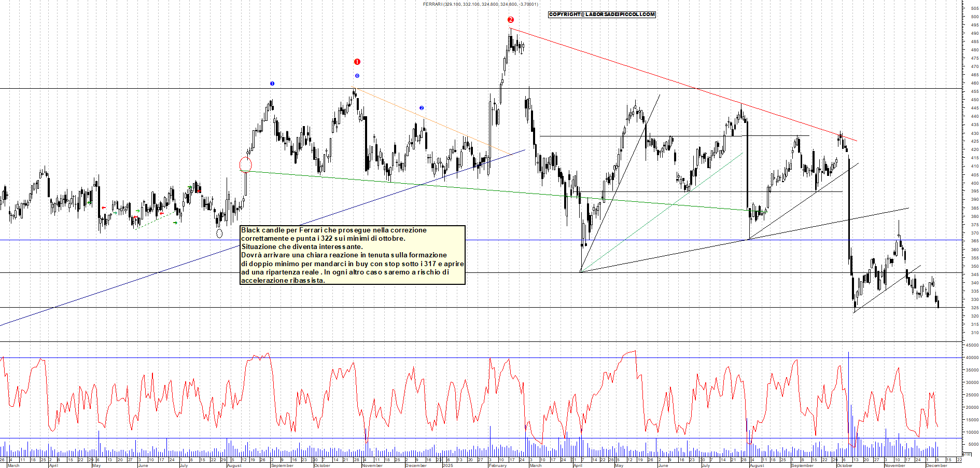This screenshot has height=468, width=980.
Task: Click the tallest blue volume spike in October
Action: (x=848, y=394)
